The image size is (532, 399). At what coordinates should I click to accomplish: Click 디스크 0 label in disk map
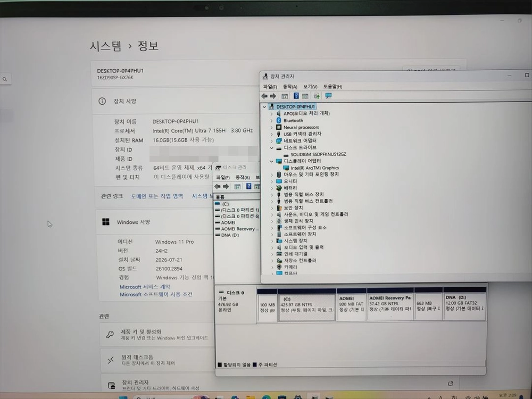coord(235,293)
